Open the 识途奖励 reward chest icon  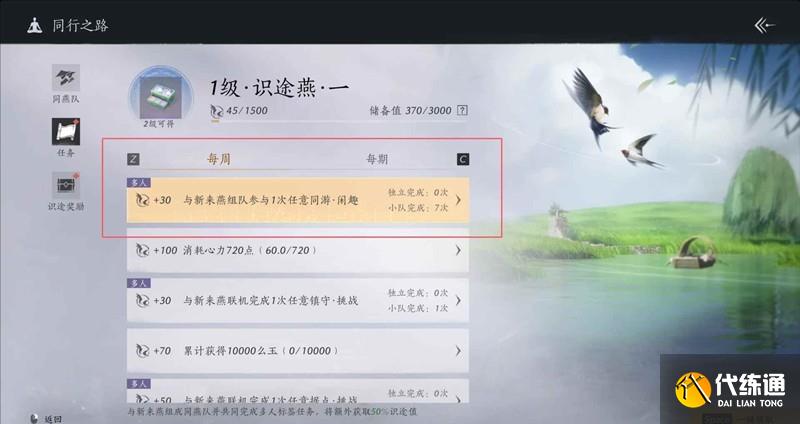click(66, 185)
